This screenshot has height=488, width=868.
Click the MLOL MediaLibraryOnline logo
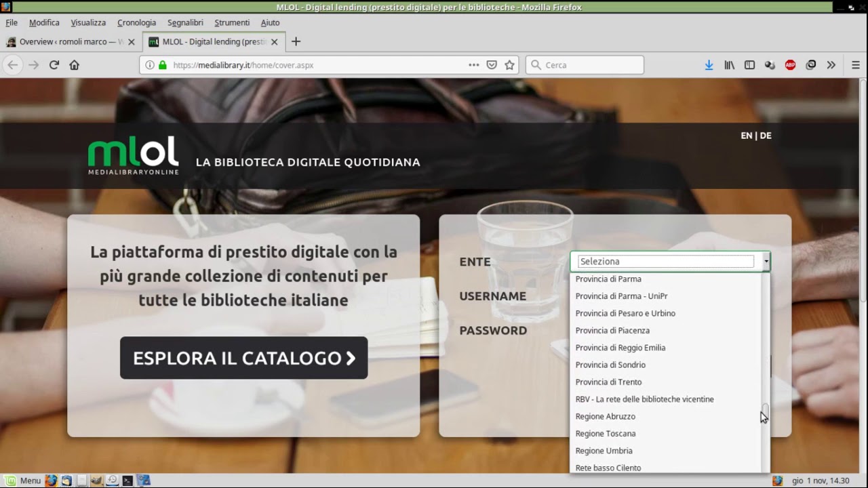[133, 155]
